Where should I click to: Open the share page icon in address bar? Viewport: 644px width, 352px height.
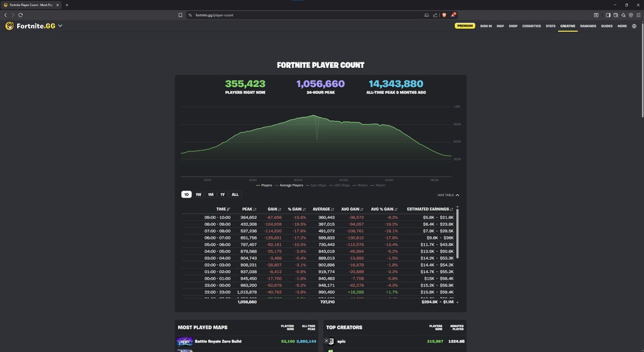coord(435,15)
